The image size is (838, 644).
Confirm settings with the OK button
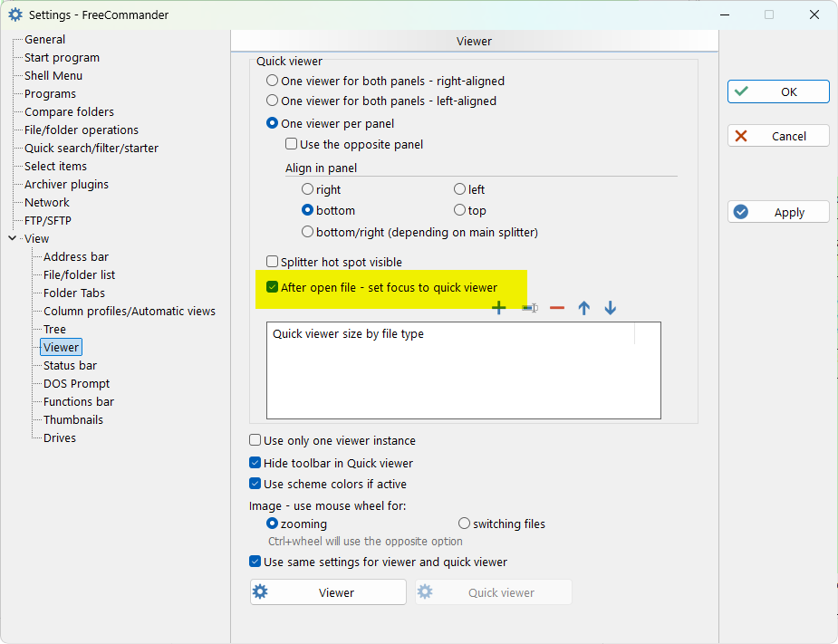pos(778,91)
